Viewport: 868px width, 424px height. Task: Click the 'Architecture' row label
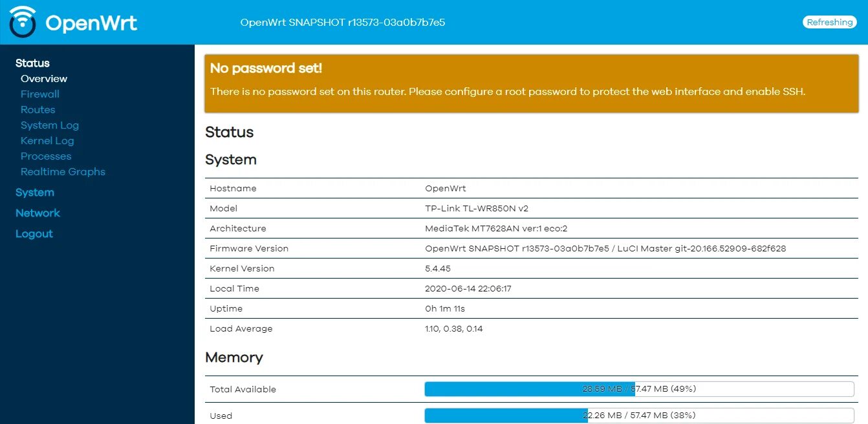(238, 228)
